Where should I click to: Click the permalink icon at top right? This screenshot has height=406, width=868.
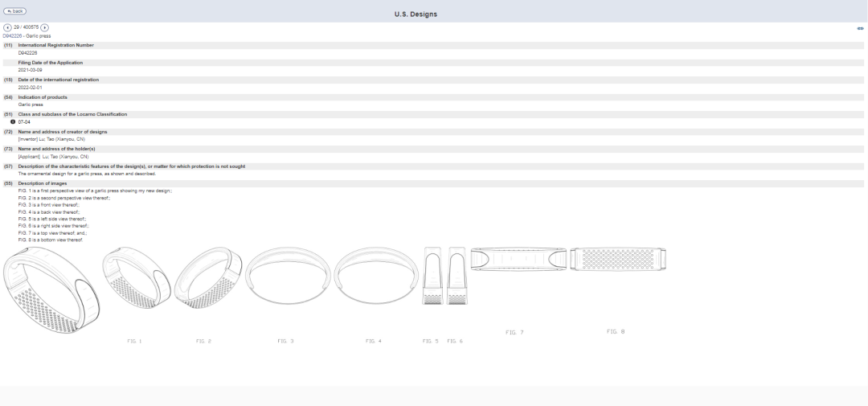860,28
